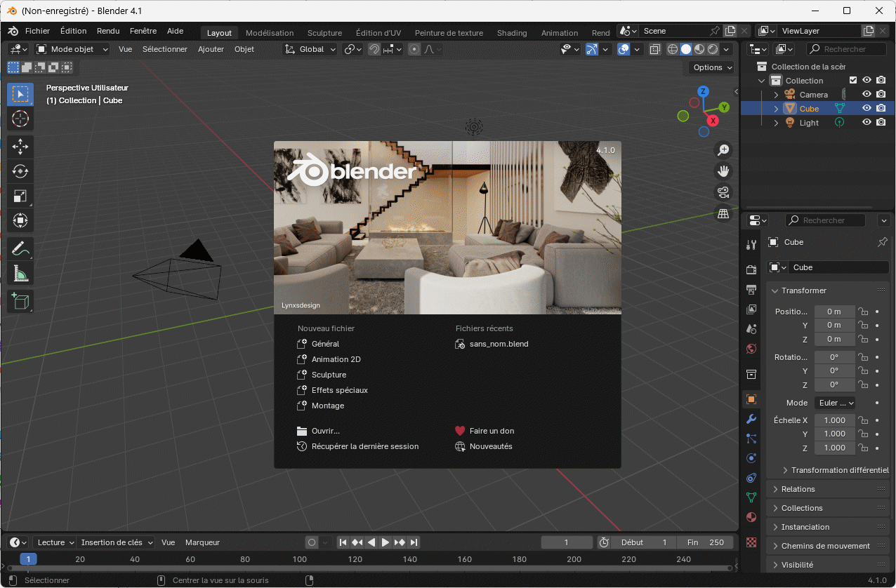Open the Édition menu
This screenshot has width=896, height=588.
tap(73, 31)
